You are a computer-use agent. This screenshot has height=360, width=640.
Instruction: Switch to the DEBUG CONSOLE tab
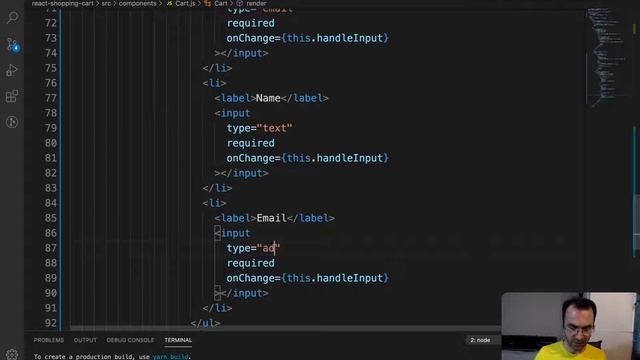[x=130, y=340]
